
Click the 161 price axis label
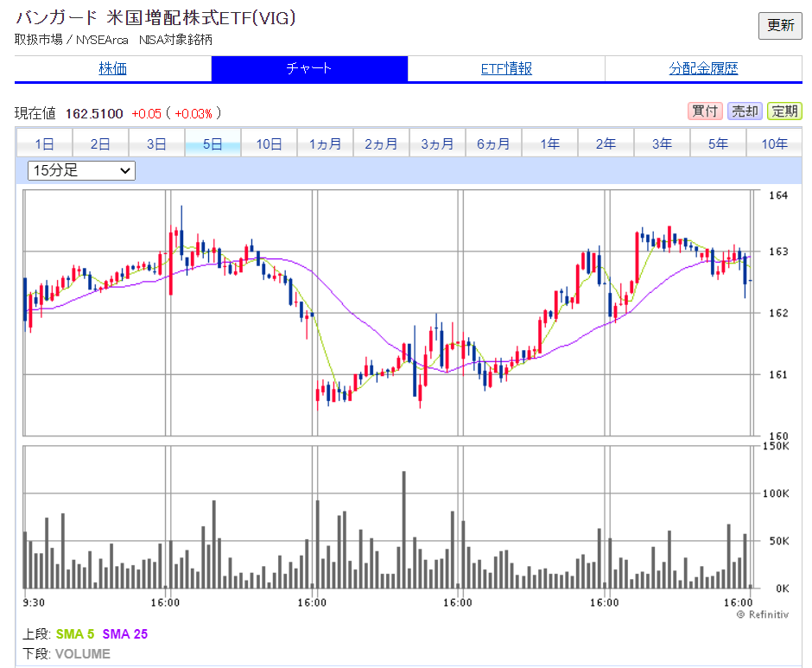pos(778,374)
